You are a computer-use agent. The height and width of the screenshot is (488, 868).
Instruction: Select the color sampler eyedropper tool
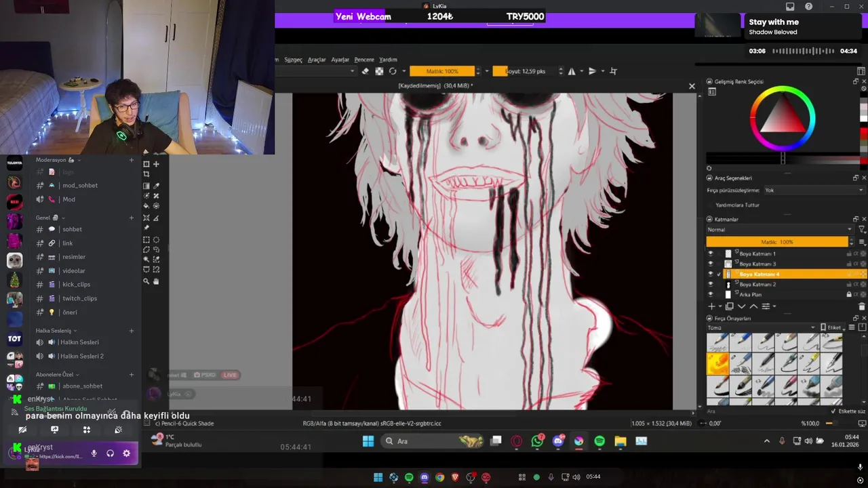coord(157,186)
